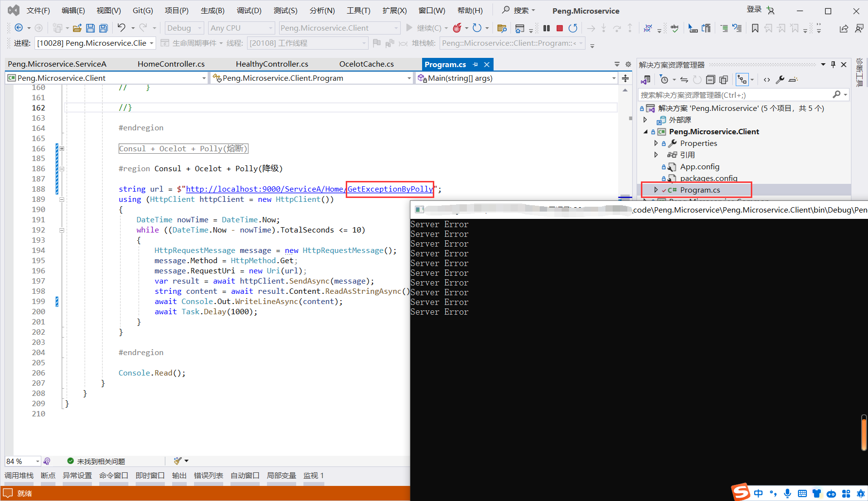Pause debugging with the Break All icon
The image size is (868, 501).
[x=547, y=28]
